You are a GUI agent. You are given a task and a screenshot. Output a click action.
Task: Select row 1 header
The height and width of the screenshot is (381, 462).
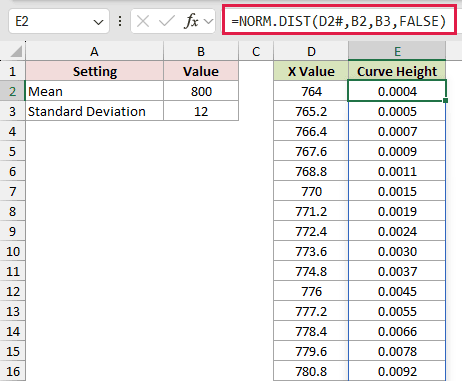[x=13, y=71]
